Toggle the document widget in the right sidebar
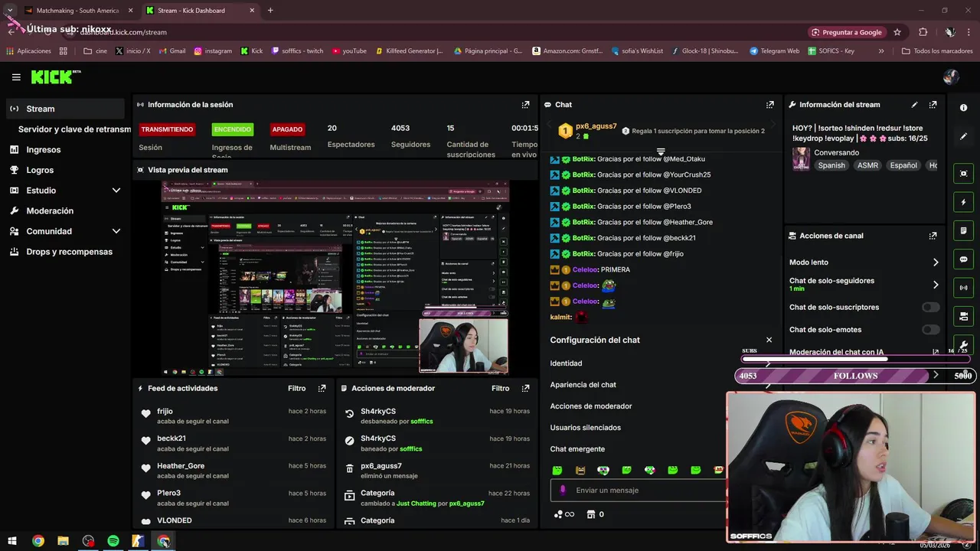 pyautogui.click(x=963, y=230)
